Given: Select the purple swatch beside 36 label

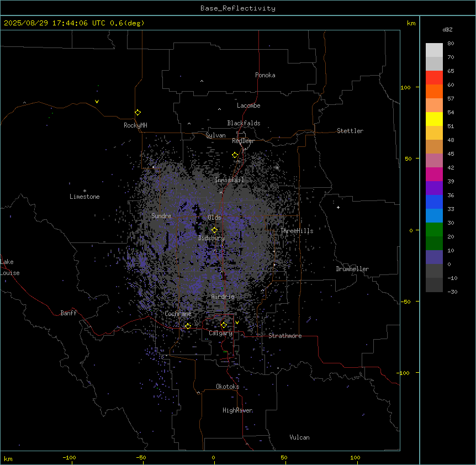Looking at the screenshot, I should 434,188.
